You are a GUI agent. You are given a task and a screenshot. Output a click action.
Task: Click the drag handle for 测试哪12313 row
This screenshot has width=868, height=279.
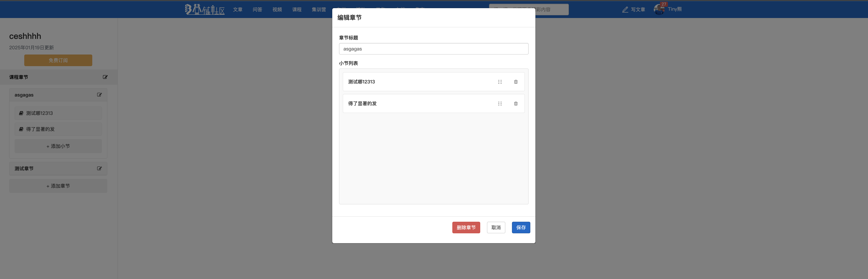(x=500, y=82)
